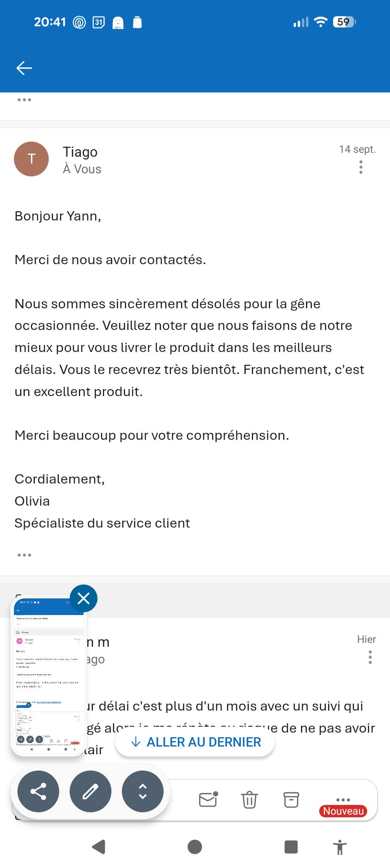Mark the conversation as unread
390x868 pixels.
tap(208, 799)
